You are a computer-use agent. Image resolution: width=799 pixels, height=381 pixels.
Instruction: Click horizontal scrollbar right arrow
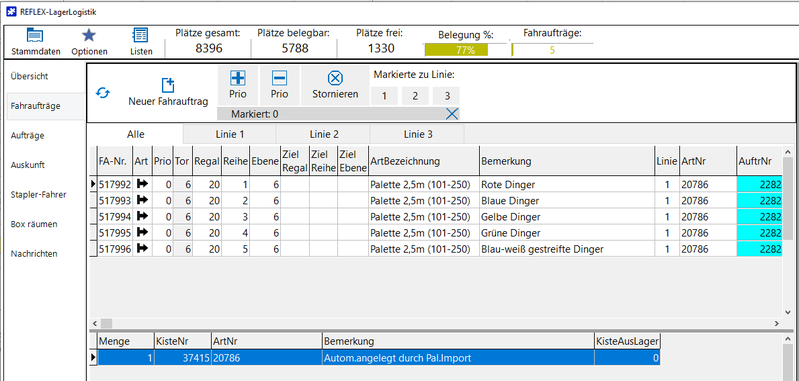pyautogui.click(x=776, y=323)
